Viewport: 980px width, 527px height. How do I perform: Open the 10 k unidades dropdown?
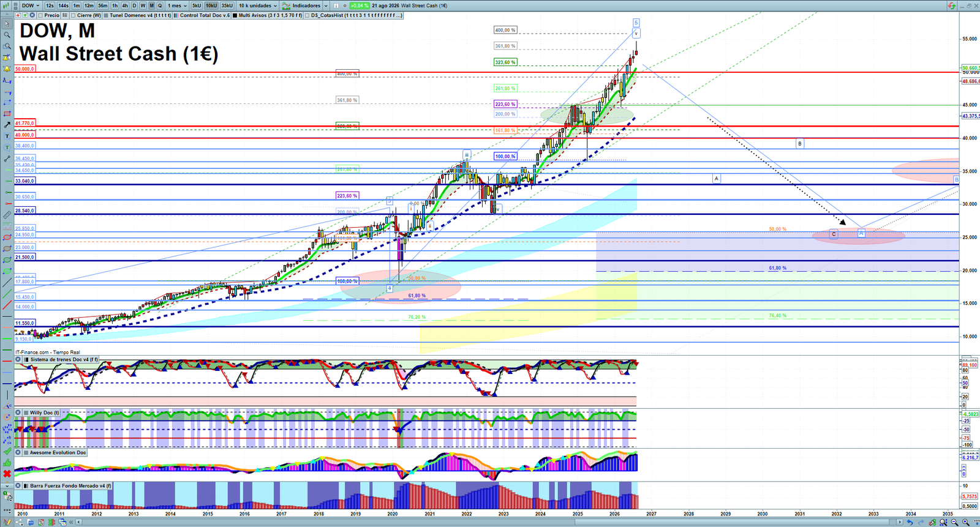pyautogui.click(x=258, y=6)
